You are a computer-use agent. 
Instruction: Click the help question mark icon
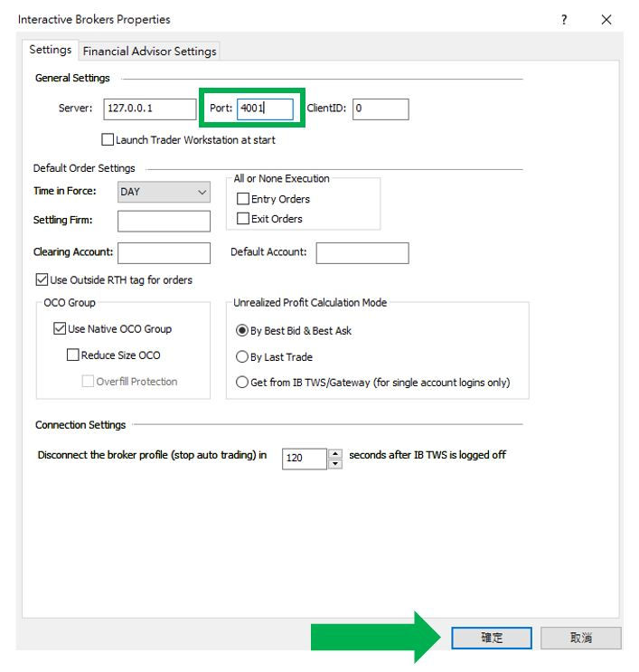(x=564, y=19)
